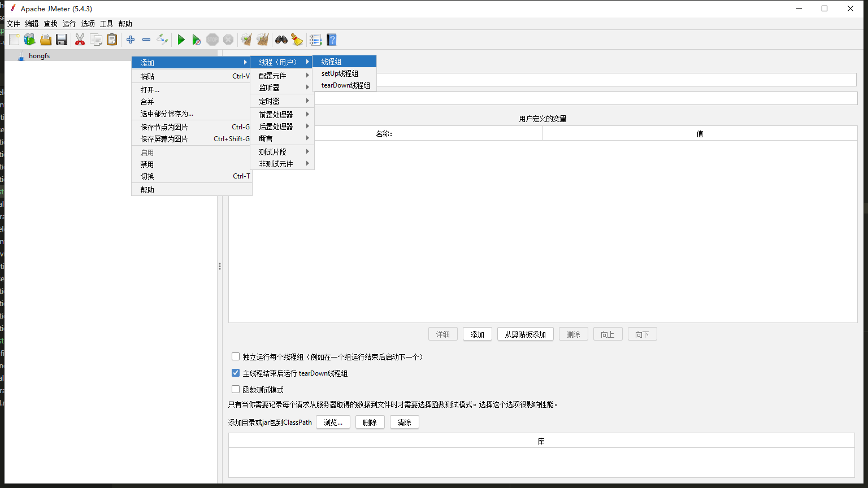
Task: Select 帮助 in the context menu
Action: [x=192, y=190]
